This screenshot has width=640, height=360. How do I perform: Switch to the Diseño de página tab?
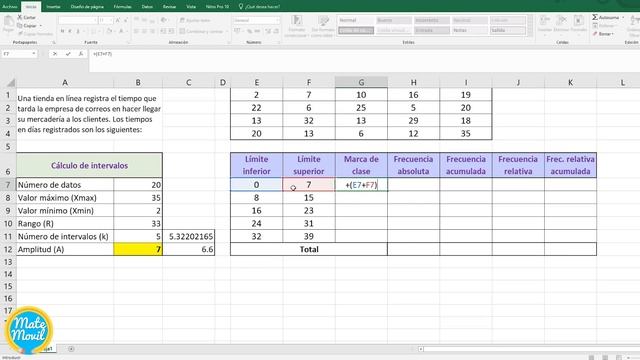tap(87, 7)
